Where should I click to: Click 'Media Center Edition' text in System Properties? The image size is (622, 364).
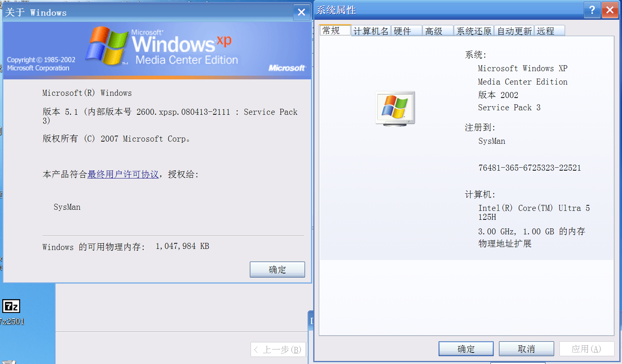pyautogui.click(x=522, y=82)
